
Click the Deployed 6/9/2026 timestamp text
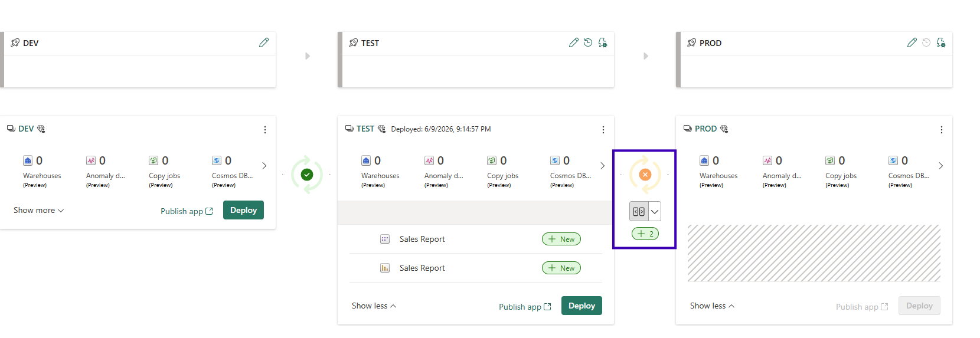(441, 129)
